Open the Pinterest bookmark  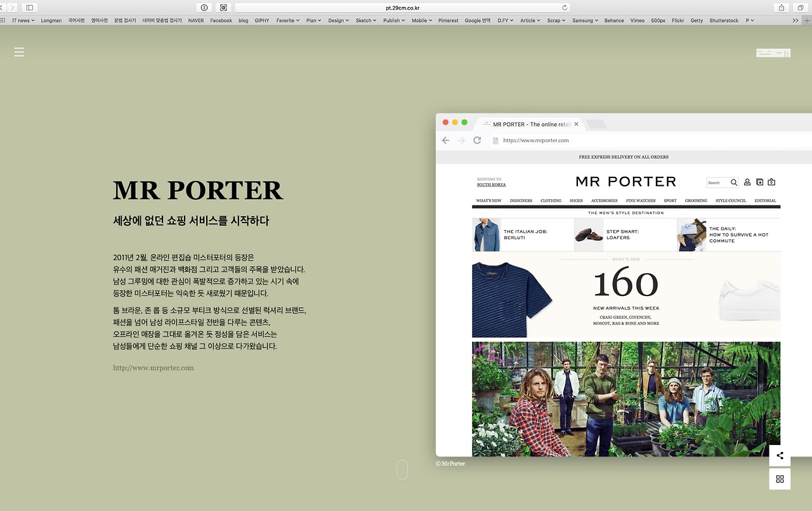pos(448,20)
